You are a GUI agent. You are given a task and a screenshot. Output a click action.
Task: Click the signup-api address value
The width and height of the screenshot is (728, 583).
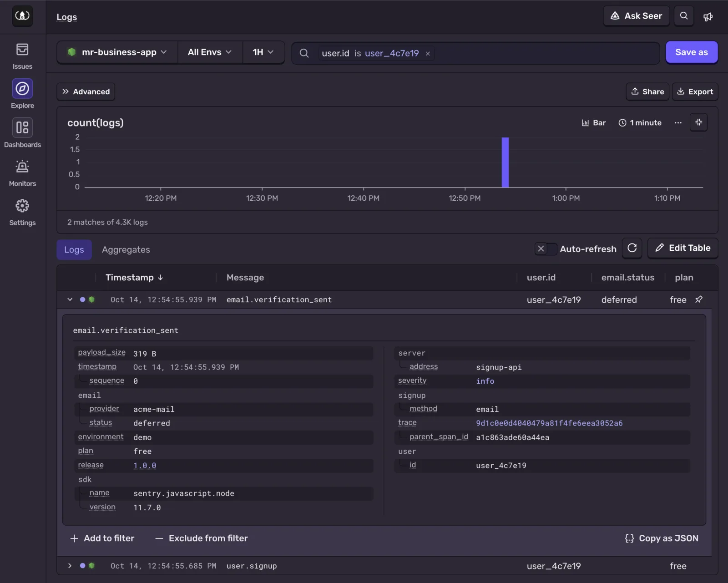(499, 367)
